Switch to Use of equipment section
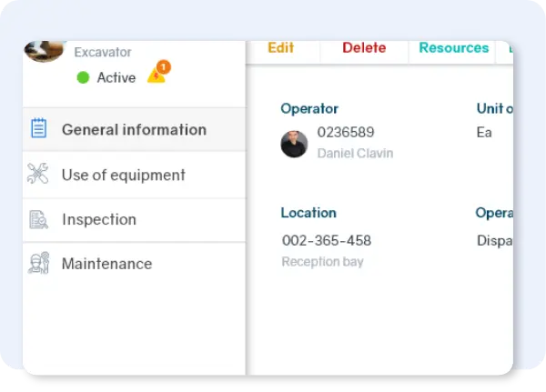Image resolution: width=546 pixels, height=392 pixels. (123, 175)
